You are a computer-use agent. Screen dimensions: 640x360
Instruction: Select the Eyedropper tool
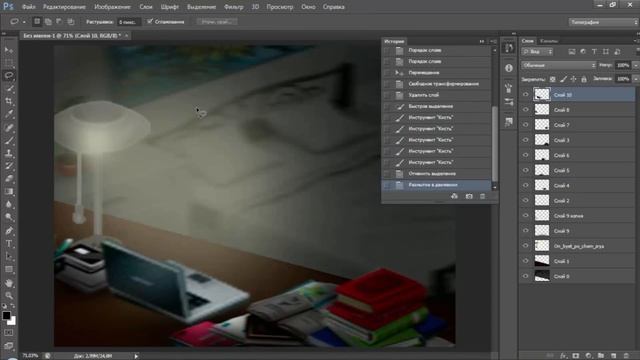click(x=9, y=114)
